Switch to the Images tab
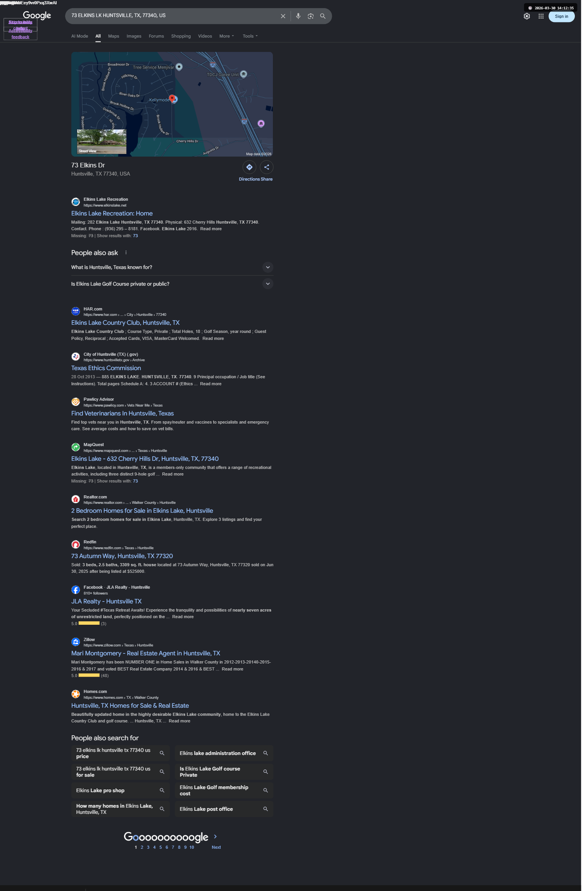588x891 pixels. (134, 36)
